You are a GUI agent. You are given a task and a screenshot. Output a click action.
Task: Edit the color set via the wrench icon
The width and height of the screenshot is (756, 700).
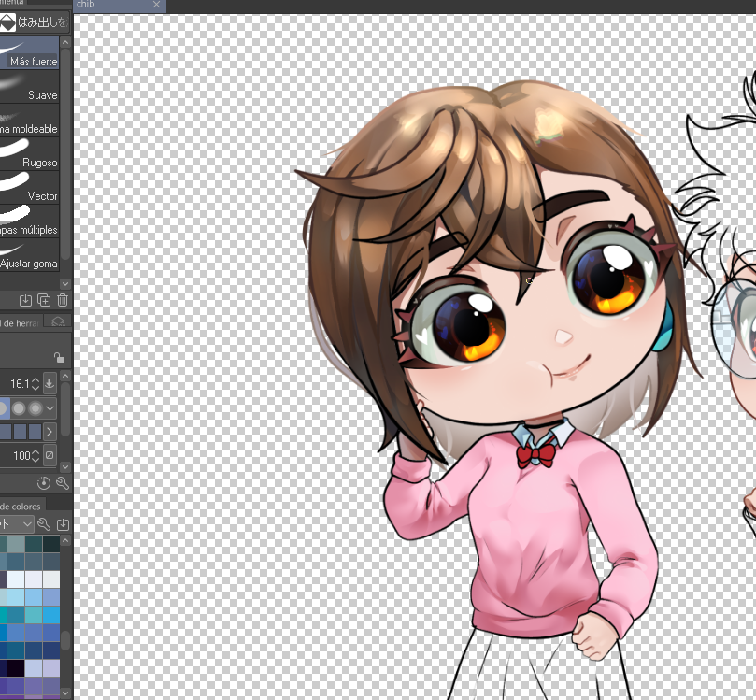pyautogui.click(x=44, y=522)
